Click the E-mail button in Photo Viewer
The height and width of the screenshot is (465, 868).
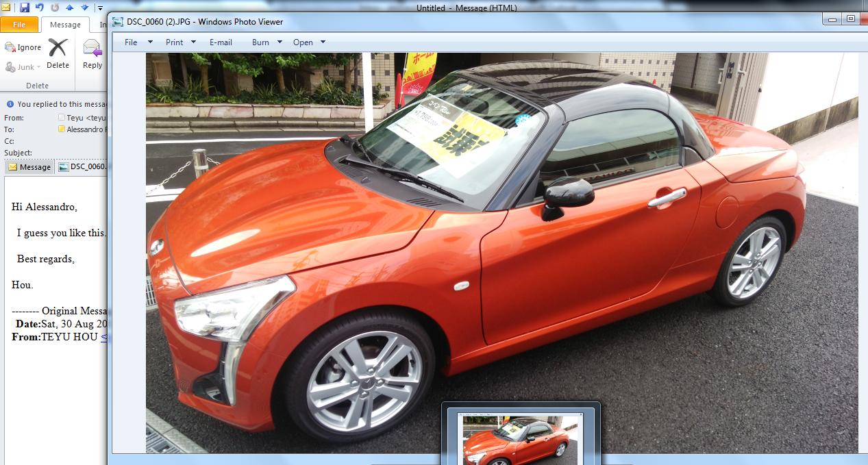tap(221, 42)
